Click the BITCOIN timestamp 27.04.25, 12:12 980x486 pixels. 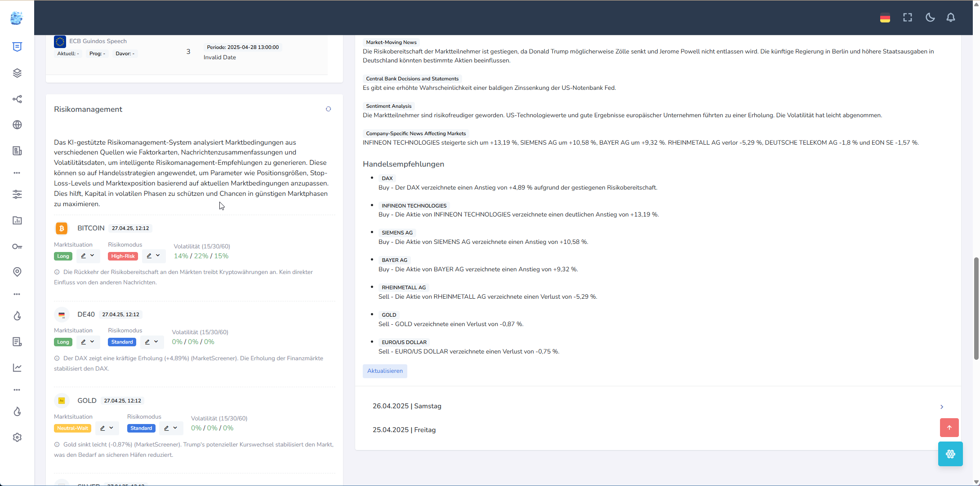130,228
